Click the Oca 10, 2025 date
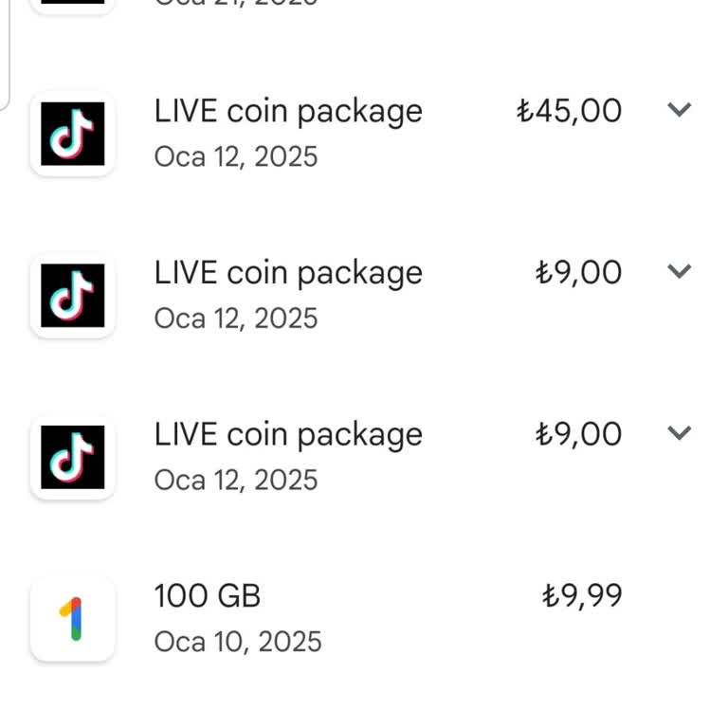The height and width of the screenshot is (728, 728). pos(237,642)
